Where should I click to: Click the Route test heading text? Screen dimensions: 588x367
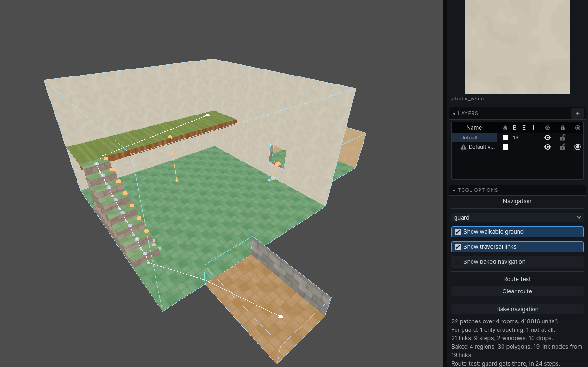coord(517,279)
